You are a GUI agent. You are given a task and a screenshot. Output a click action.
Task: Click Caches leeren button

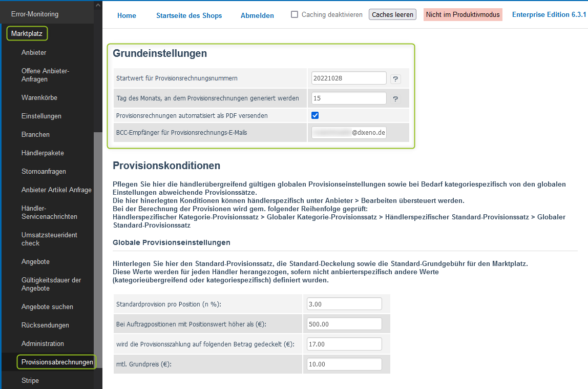pos(393,15)
